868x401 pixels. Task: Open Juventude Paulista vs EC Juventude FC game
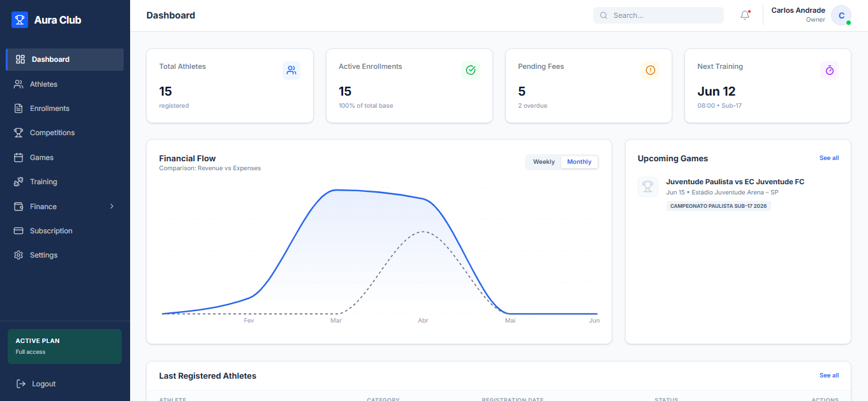735,182
